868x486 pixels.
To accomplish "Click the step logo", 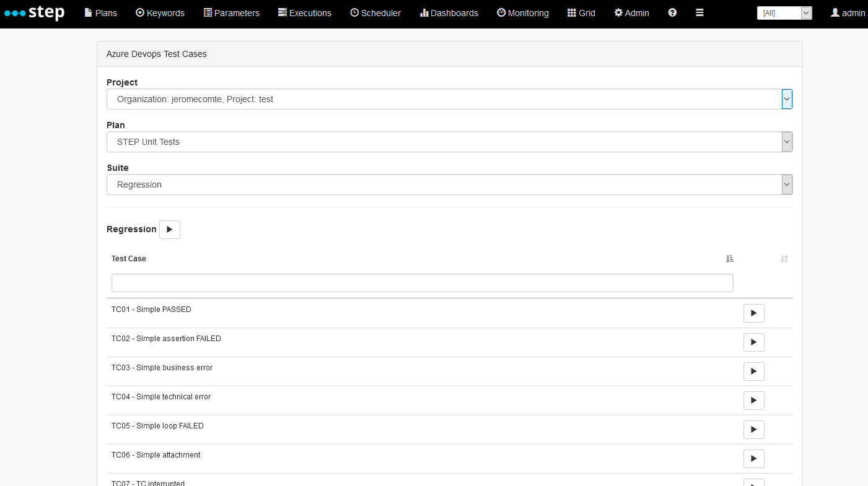I will point(35,12).
